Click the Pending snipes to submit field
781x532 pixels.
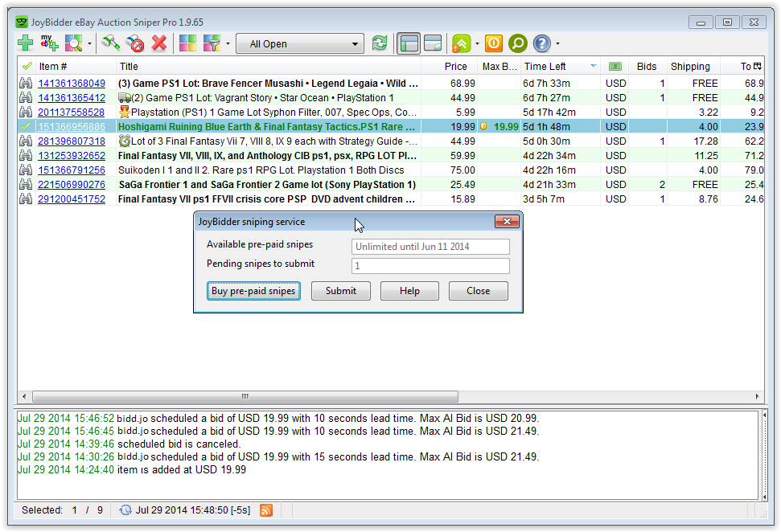click(430, 266)
